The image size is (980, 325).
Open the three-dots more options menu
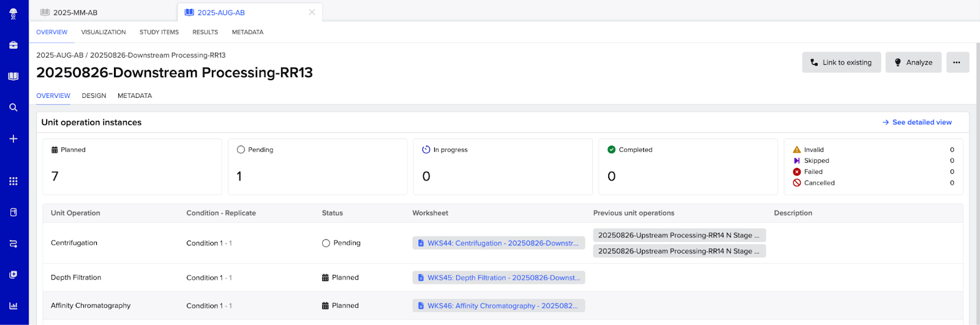(957, 62)
